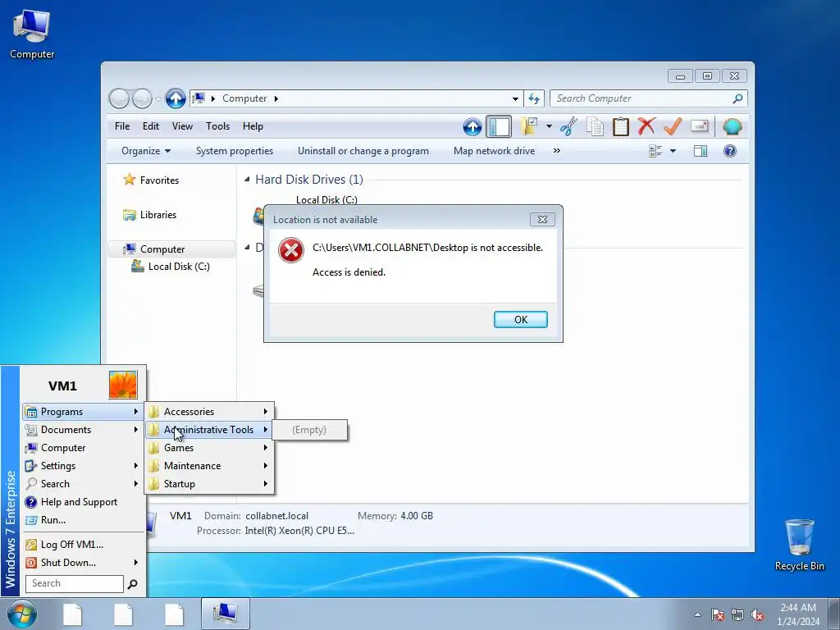Collapse the Hard Disk Drives group
This screenshot has height=630, width=840.
(x=247, y=179)
